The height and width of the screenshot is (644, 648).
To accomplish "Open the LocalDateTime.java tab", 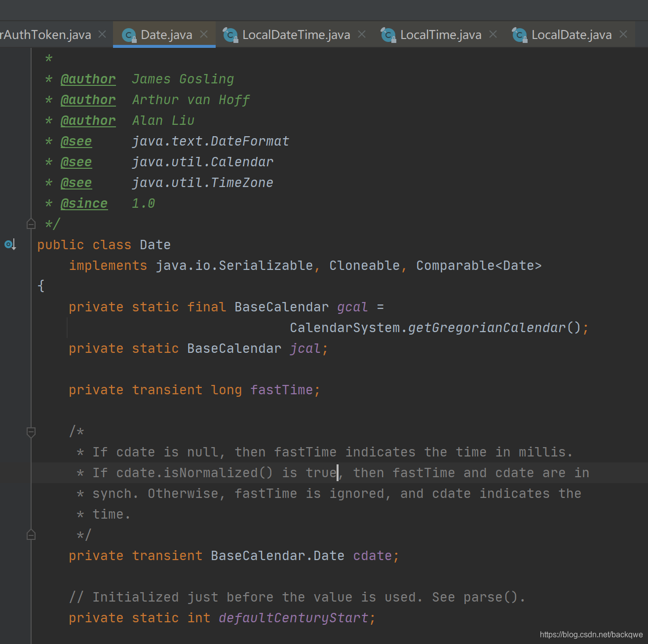I will (296, 35).
